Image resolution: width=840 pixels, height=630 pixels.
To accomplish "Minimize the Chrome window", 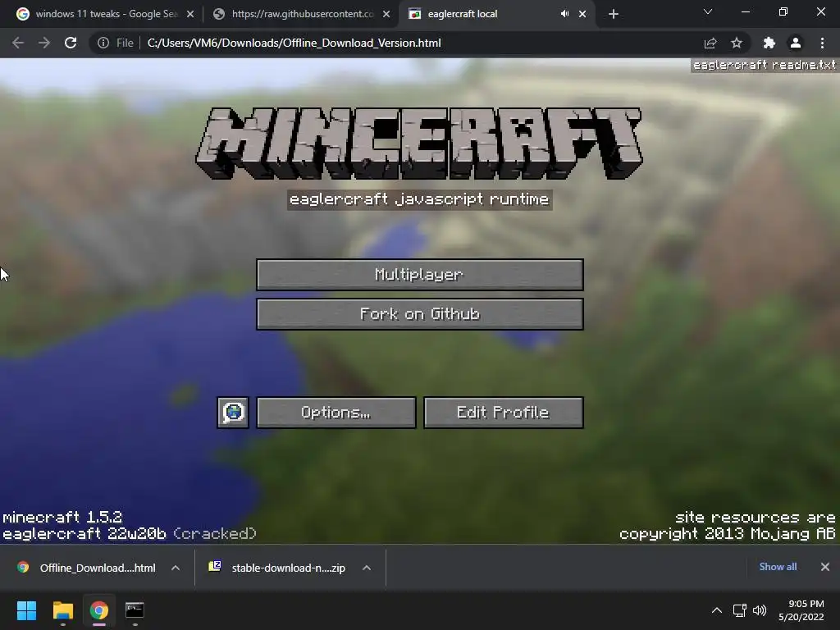I will point(746,11).
